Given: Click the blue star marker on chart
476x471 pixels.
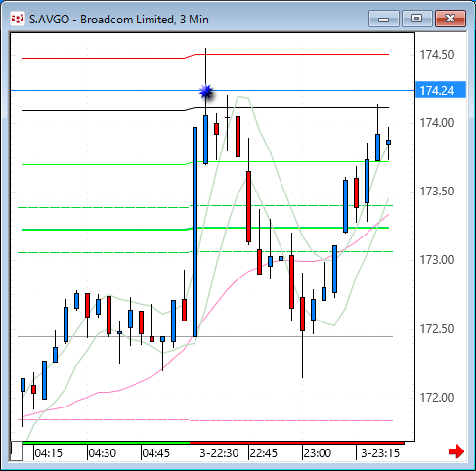Looking at the screenshot, I should click(206, 92).
